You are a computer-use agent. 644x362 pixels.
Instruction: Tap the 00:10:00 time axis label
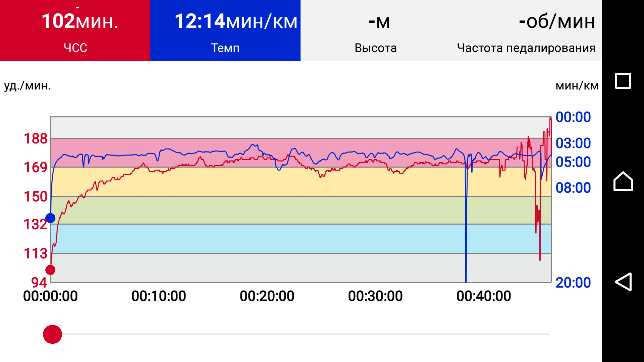coord(159,296)
